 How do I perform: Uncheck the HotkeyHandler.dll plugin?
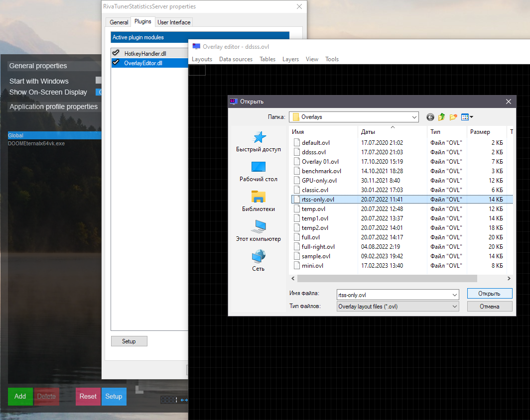tap(116, 53)
